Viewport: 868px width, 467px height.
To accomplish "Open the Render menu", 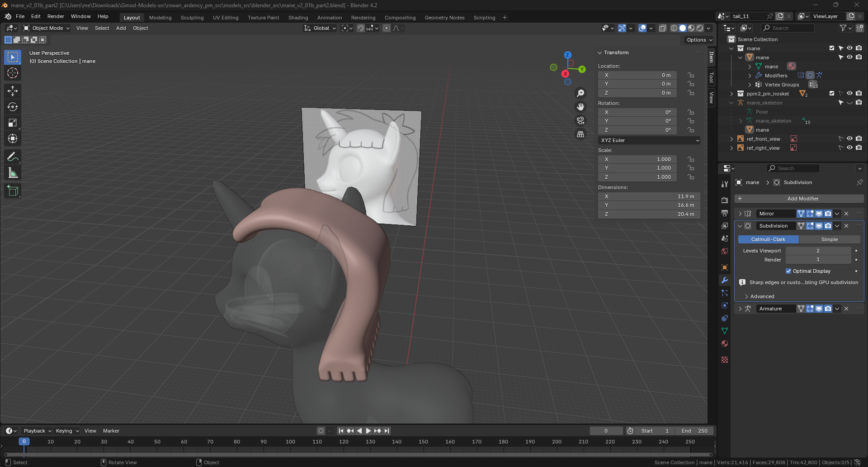I will 56,16.
